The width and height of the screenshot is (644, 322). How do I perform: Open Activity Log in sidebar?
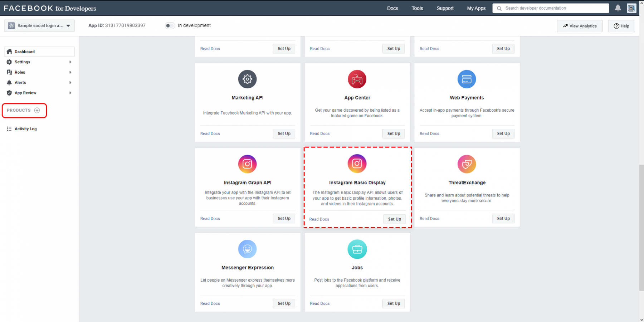coord(26,129)
